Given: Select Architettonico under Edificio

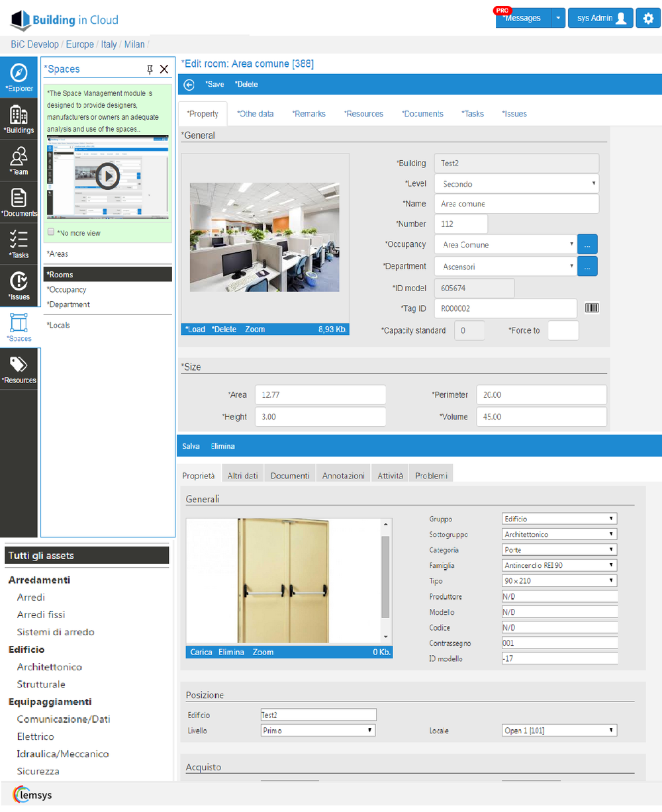Looking at the screenshot, I should (x=50, y=667).
